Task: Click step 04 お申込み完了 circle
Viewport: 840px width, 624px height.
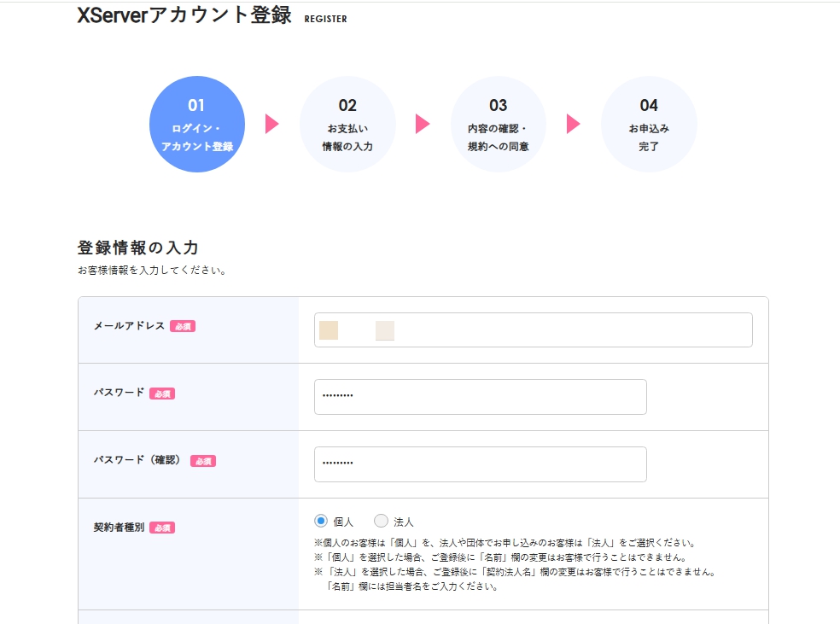Action: pyautogui.click(x=649, y=123)
